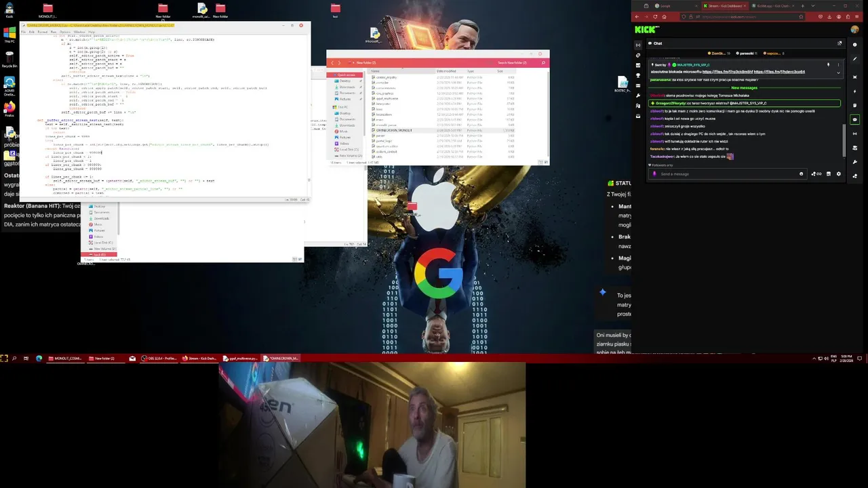
Task: Click the Kick logo
Action: click(x=645, y=30)
